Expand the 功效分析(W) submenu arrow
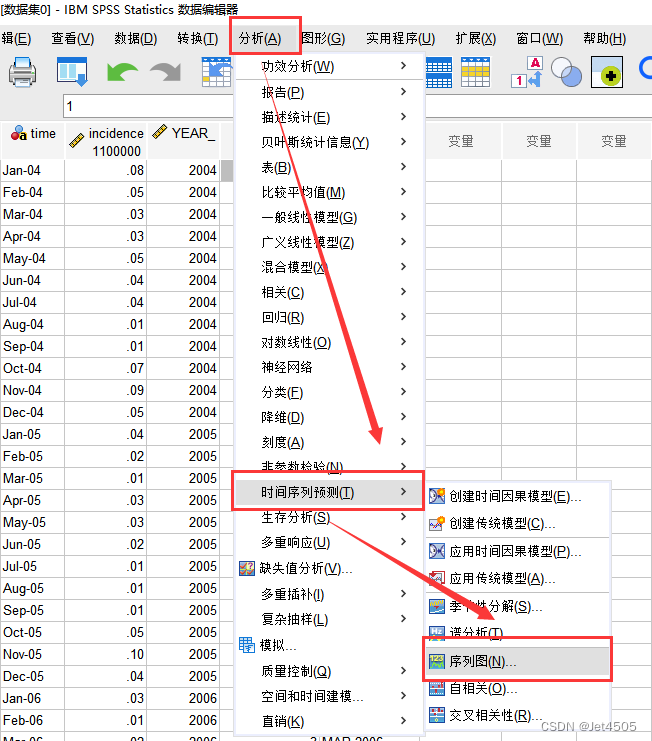This screenshot has height=741, width=652. click(403, 66)
